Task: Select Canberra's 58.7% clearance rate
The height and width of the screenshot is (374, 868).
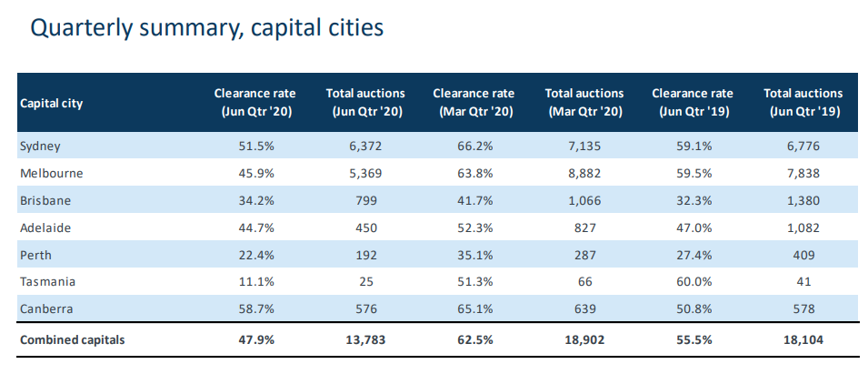Action: pyautogui.click(x=257, y=308)
